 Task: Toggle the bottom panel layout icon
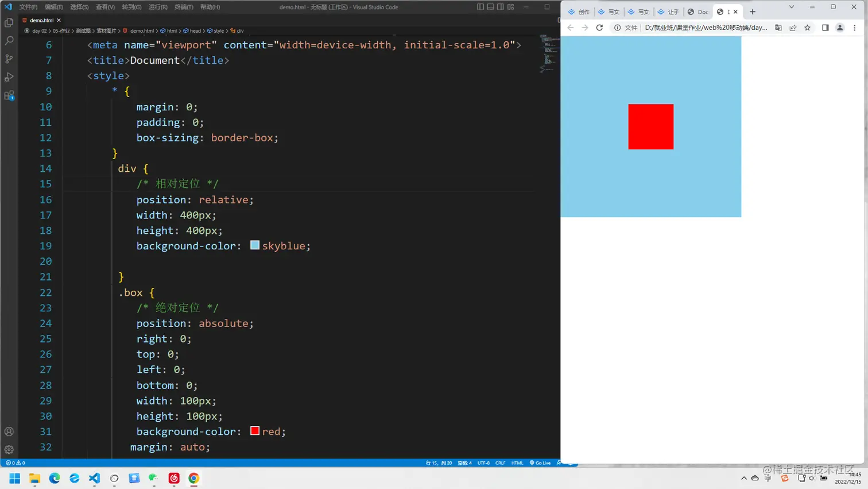(x=490, y=7)
